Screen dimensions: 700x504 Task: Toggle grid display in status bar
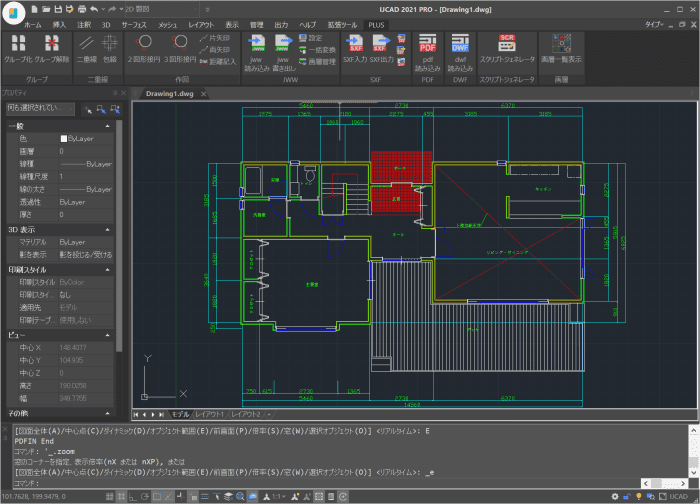(109, 496)
